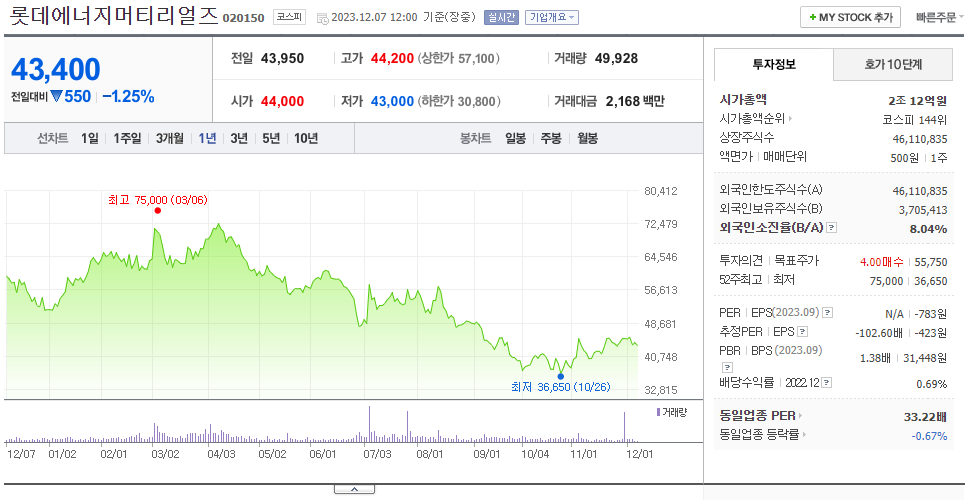The image size is (968, 500).
Task: Click the 저가 value 43,000
Action: 392,101
